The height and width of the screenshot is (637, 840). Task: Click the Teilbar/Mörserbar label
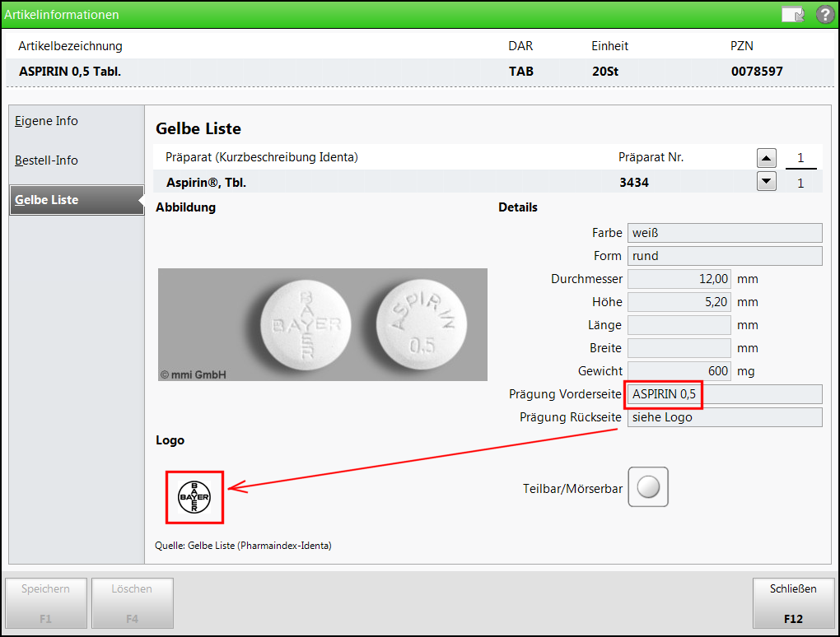(572, 489)
